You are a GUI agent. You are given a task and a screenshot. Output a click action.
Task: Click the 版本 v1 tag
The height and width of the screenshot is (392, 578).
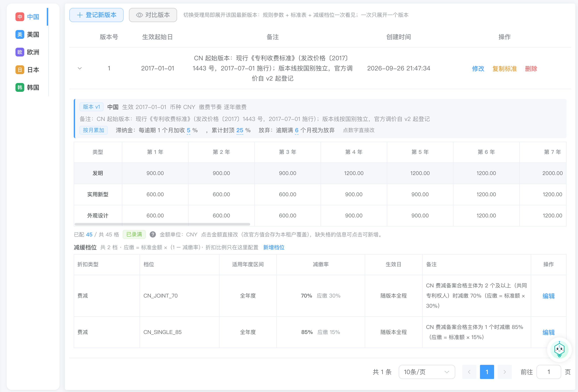click(91, 107)
